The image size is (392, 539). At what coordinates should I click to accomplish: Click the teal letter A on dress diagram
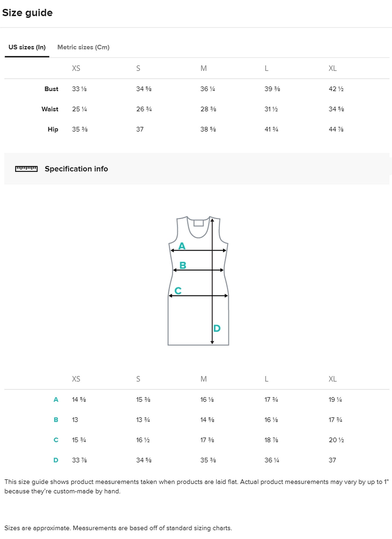(182, 246)
